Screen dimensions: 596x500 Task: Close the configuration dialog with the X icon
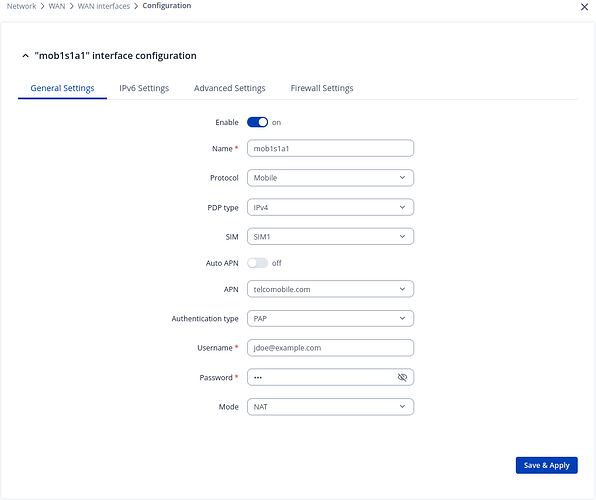tap(584, 7)
